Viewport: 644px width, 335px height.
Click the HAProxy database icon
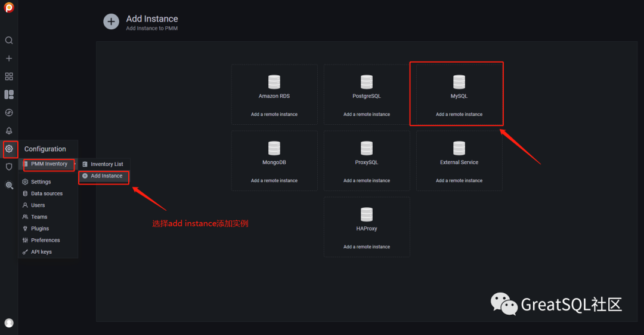(366, 214)
